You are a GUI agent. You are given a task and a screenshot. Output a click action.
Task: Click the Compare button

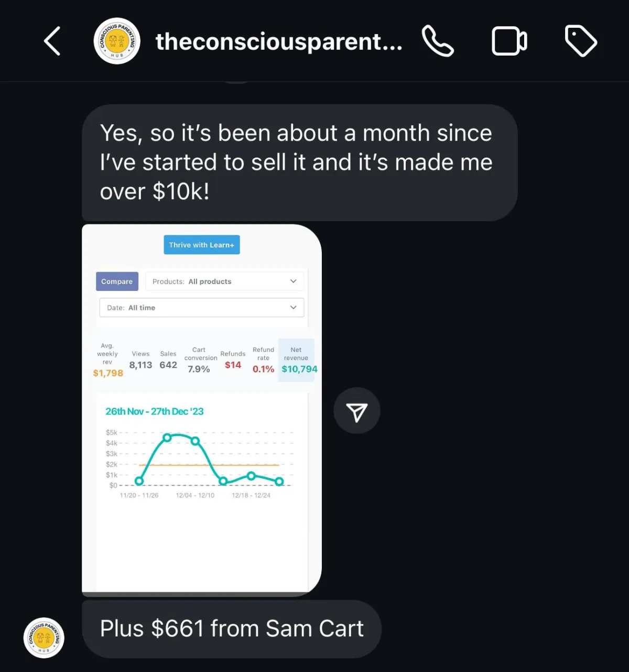coord(117,281)
